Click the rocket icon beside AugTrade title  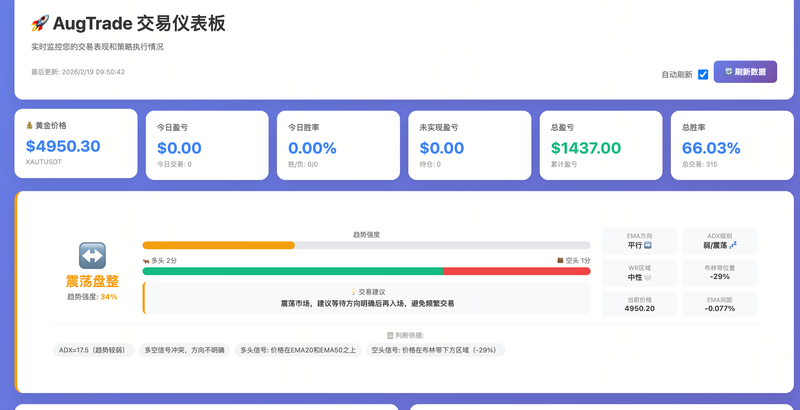click(x=40, y=23)
